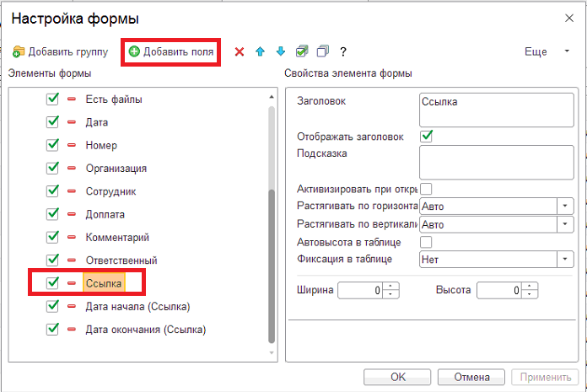The height and width of the screenshot is (392, 587).
Task: Click Добавить группу folder icon
Action: 19,51
